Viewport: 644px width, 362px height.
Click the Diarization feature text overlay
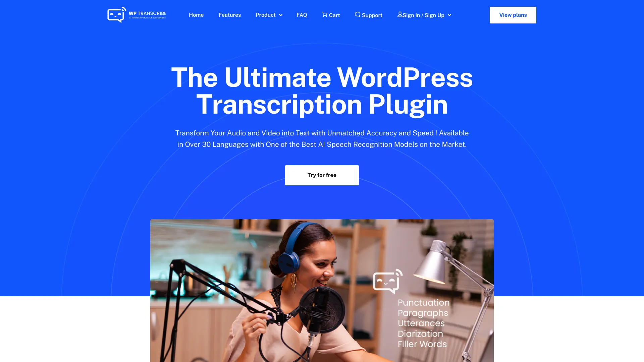(421, 334)
